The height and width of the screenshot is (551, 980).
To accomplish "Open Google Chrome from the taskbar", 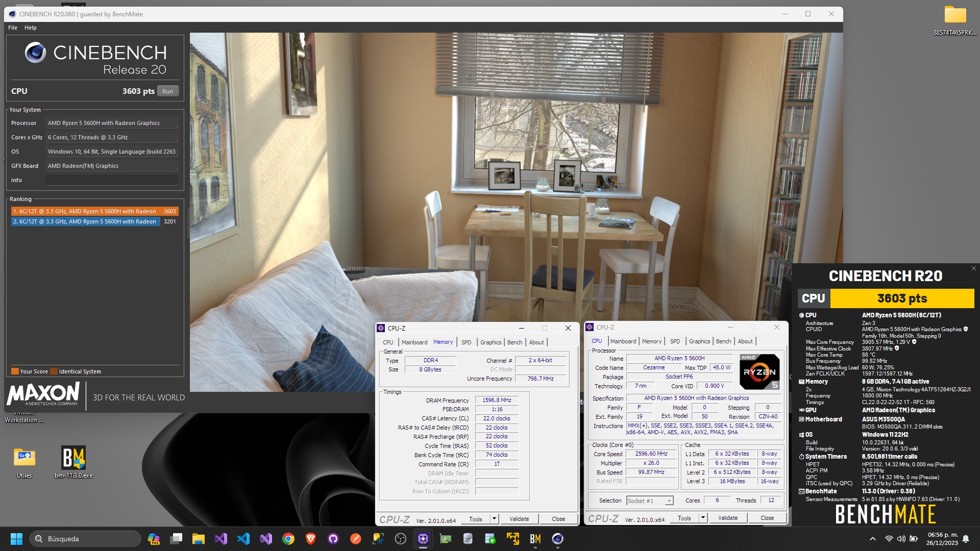I will [288, 539].
